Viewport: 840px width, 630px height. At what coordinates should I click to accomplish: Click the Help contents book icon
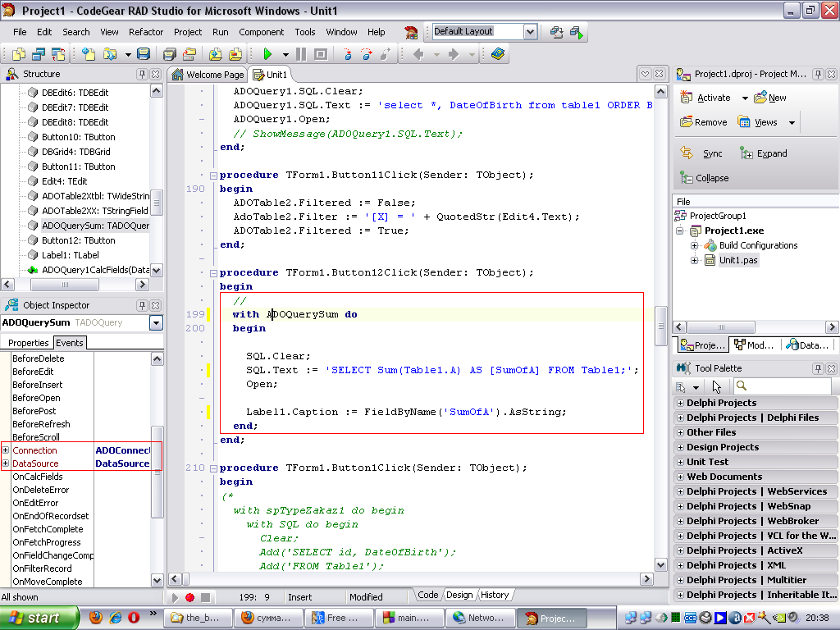498,54
